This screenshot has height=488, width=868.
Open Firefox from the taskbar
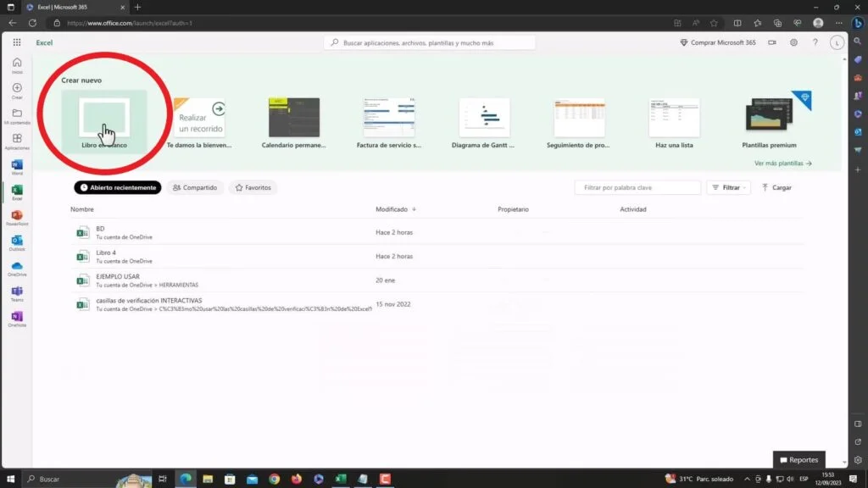pyautogui.click(x=296, y=479)
